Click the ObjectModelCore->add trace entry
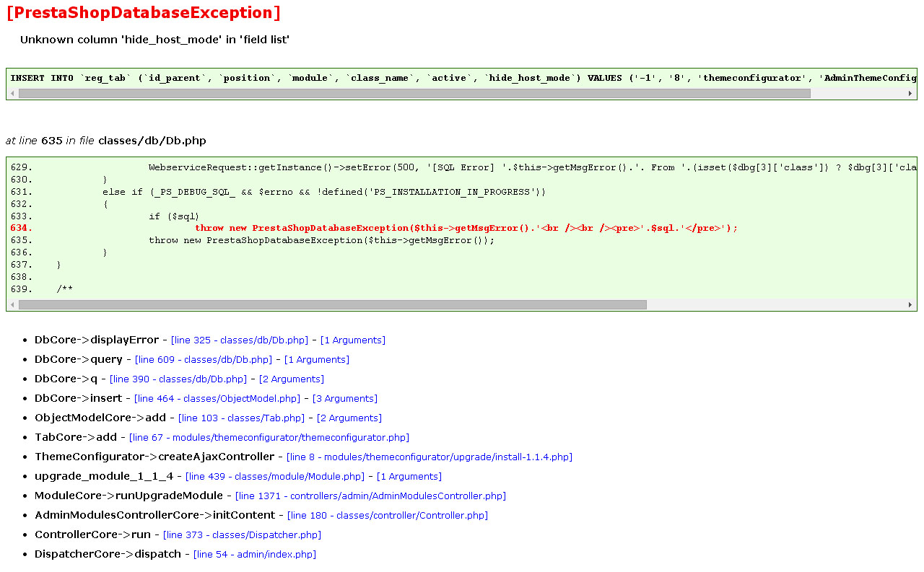924x572 pixels. tap(100, 418)
